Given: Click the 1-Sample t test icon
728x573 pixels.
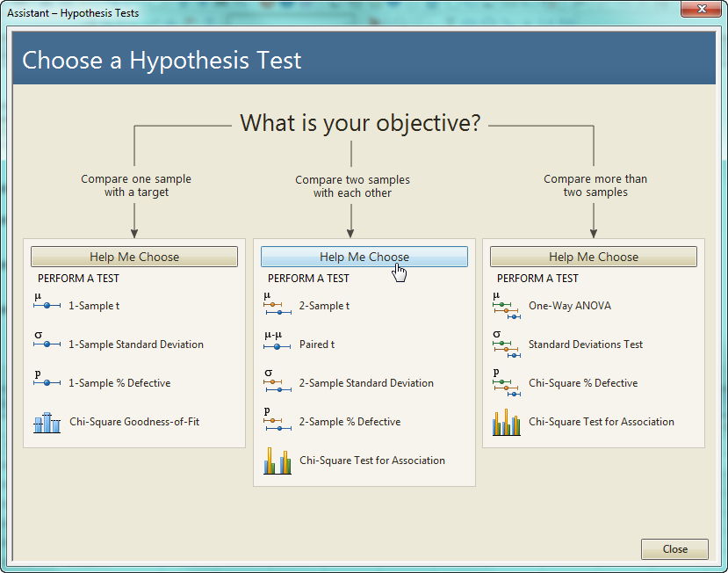Looking at the screenshot, I should [x=47, y=303].
